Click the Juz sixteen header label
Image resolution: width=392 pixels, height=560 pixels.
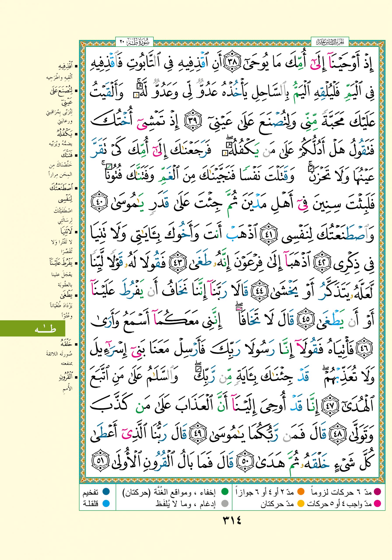point(330,42)
